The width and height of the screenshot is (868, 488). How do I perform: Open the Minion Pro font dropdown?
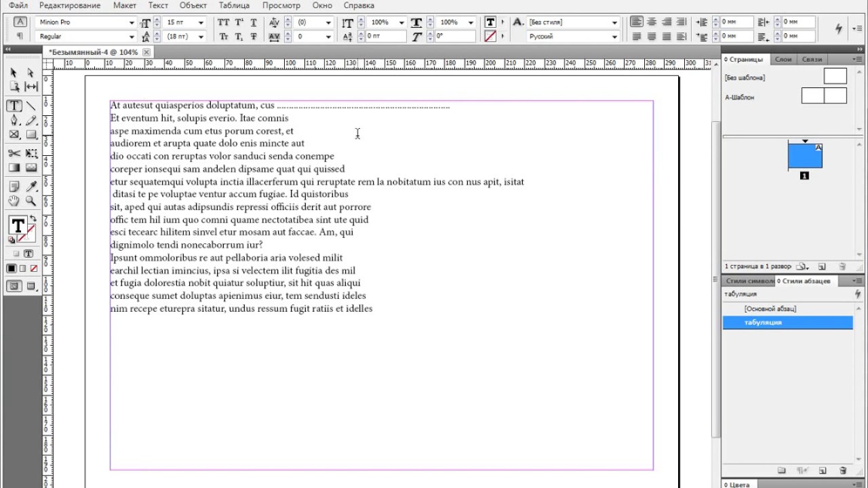pos(132,22)
